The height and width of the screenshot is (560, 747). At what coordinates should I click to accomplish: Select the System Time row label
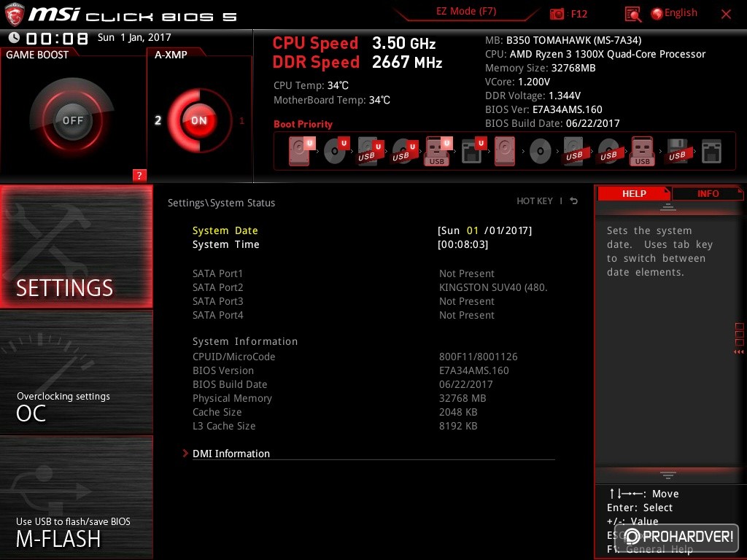click(x=226, y=244)
